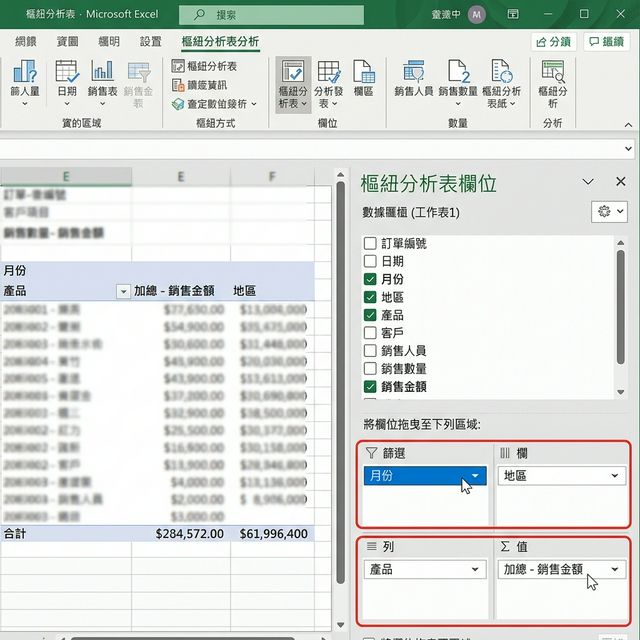Image resolution: width=640 pixels, height=640 pixels.
Task: Open the field pane options chevron
Action: pyautogui.click(x=588, y=182)
